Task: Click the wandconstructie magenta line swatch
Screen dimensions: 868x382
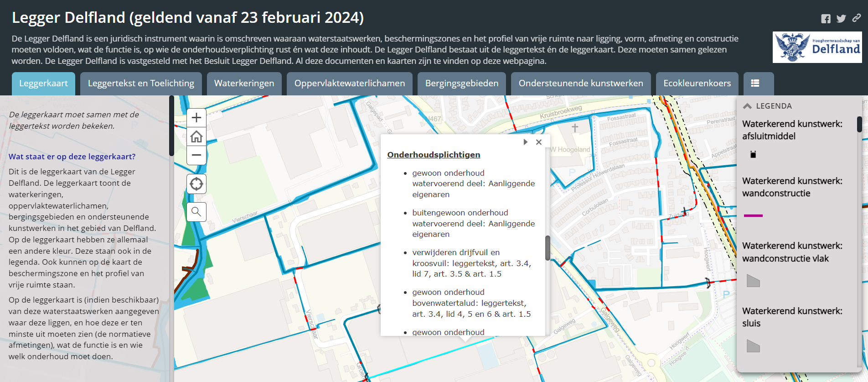Action: [753, 215]
